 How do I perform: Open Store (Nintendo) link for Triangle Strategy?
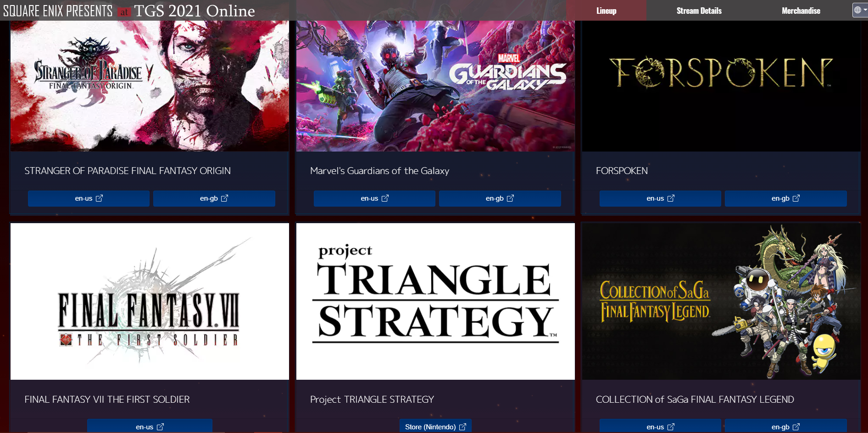[435, 426]
